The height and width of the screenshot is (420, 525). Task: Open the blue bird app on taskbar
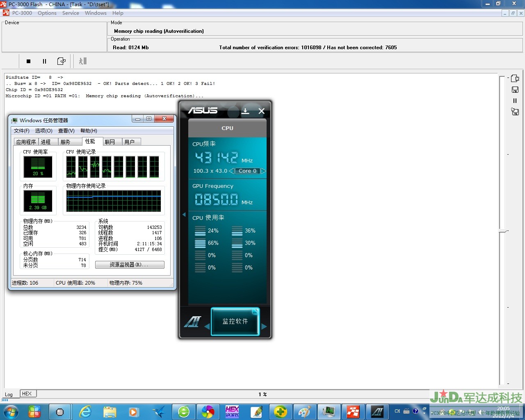158,412
